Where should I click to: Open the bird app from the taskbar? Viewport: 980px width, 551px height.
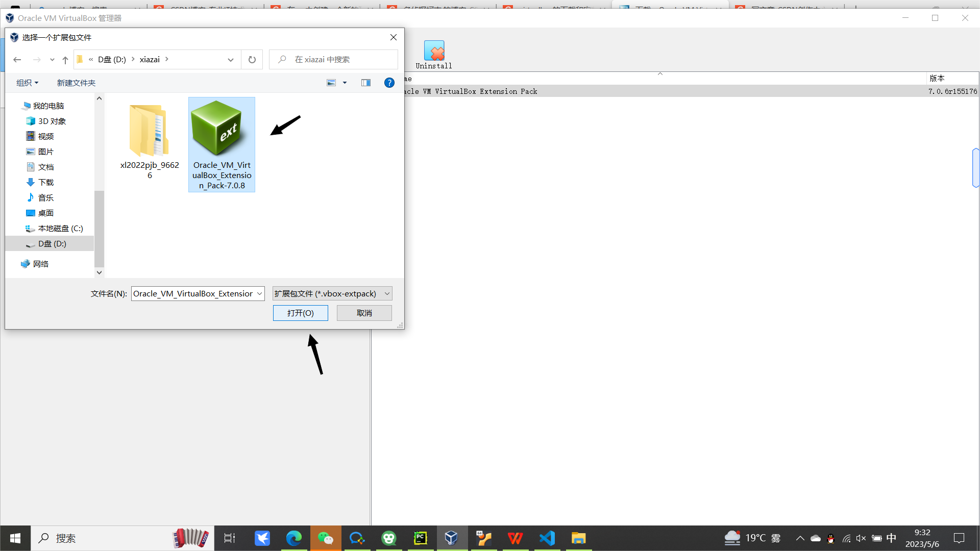(x=262, y=538)
